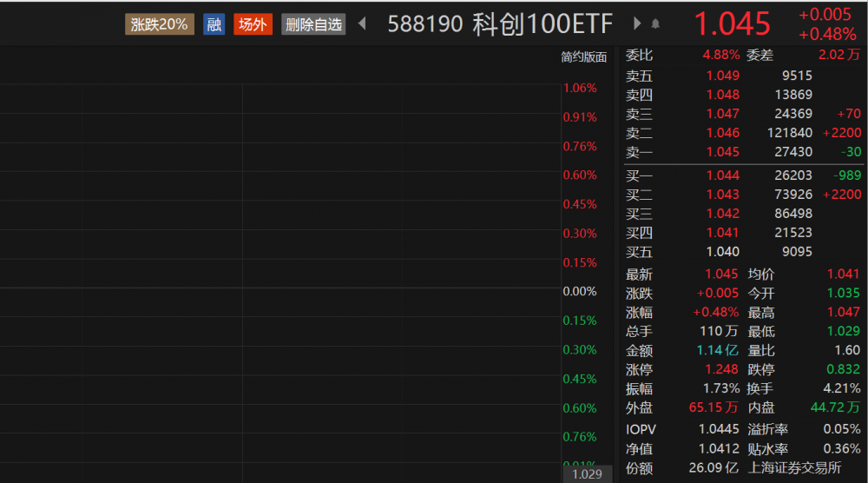868x483 pixels.
Task: Click the 上海证券交易所 label
Action: 794,468
